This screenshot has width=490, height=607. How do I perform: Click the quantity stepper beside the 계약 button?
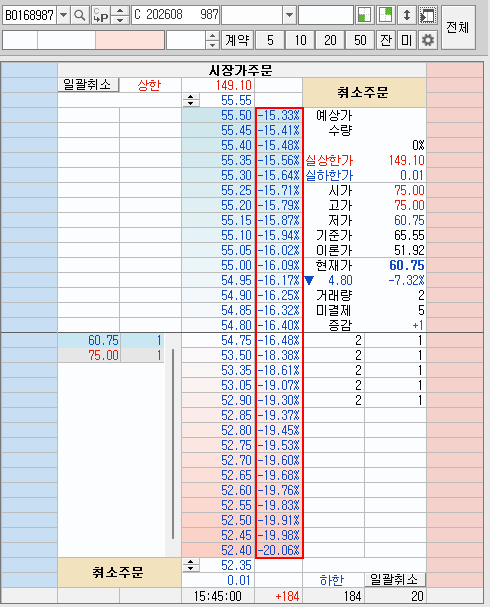click(212, 40)
